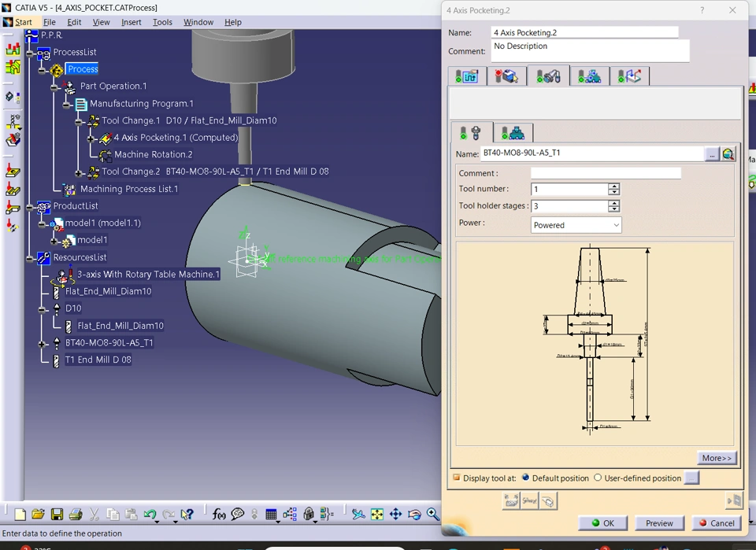Viewport: 756px width, 550px height.
Task: Click the Tool number input field
Action: point(570,190)
